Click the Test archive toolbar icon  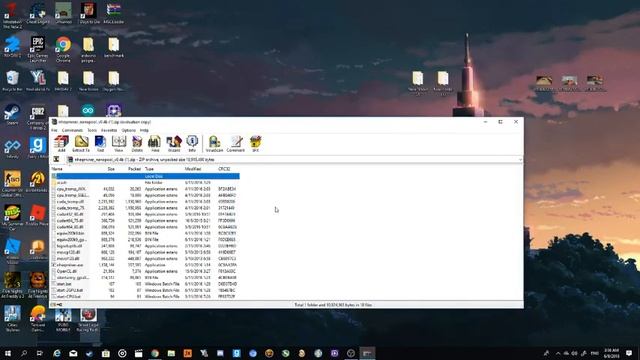pos(100,144)
